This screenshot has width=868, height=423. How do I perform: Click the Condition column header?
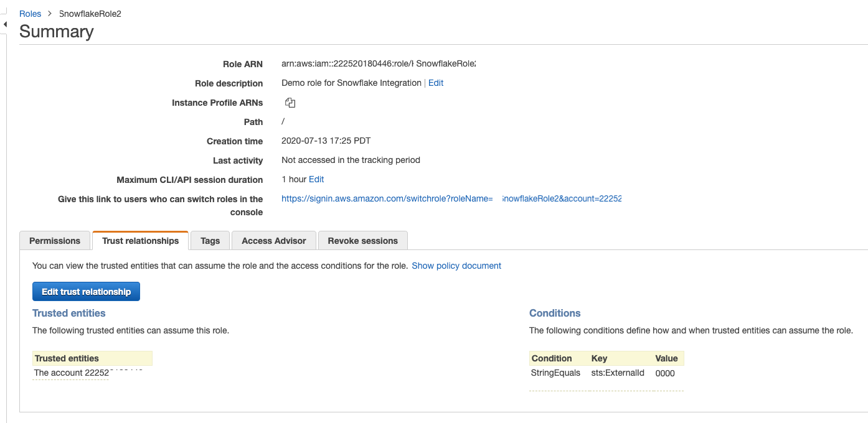pos(551,358)
